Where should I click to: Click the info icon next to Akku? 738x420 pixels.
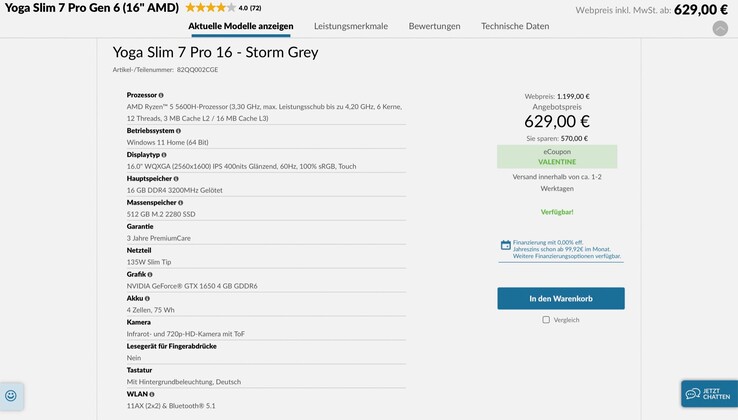click(x=146, y=298)
